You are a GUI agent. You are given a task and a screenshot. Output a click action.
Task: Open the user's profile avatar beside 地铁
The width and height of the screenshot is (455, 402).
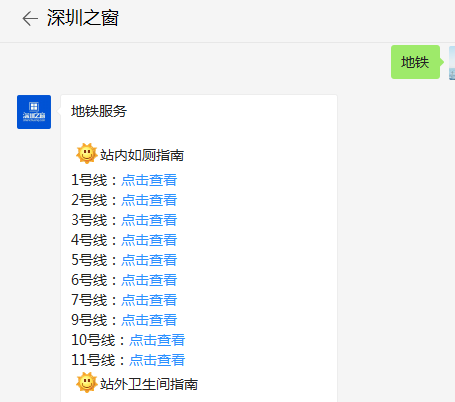point(452,63)
